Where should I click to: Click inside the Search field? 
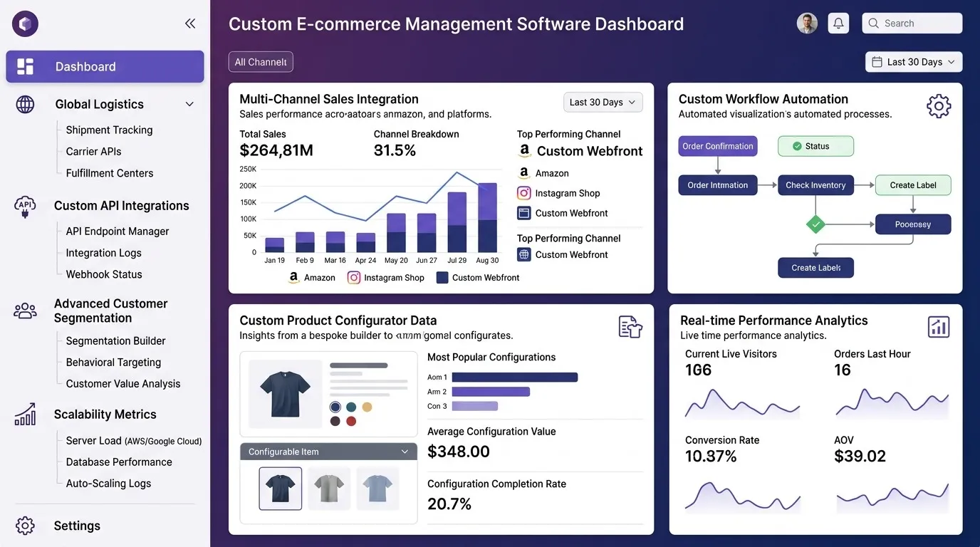pos(912,24)
